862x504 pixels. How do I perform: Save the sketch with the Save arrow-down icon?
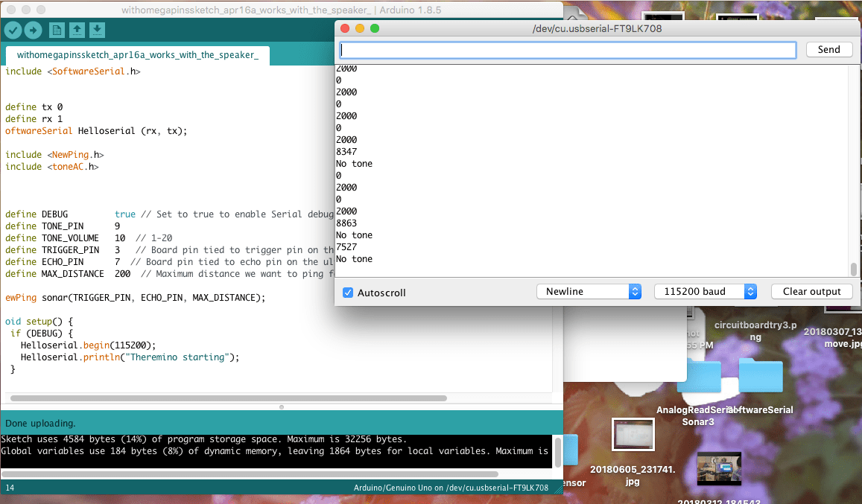point(98,31)
